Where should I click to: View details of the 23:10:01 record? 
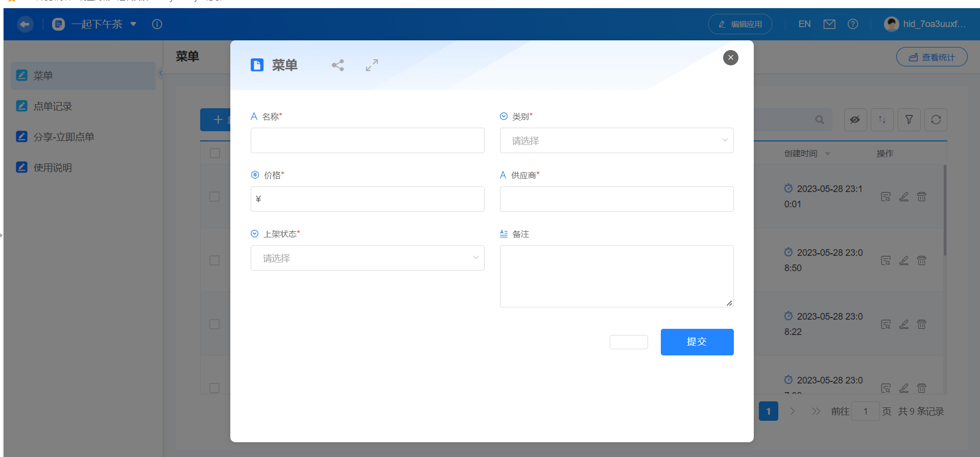pyautogui.click(x=886, y=197)
